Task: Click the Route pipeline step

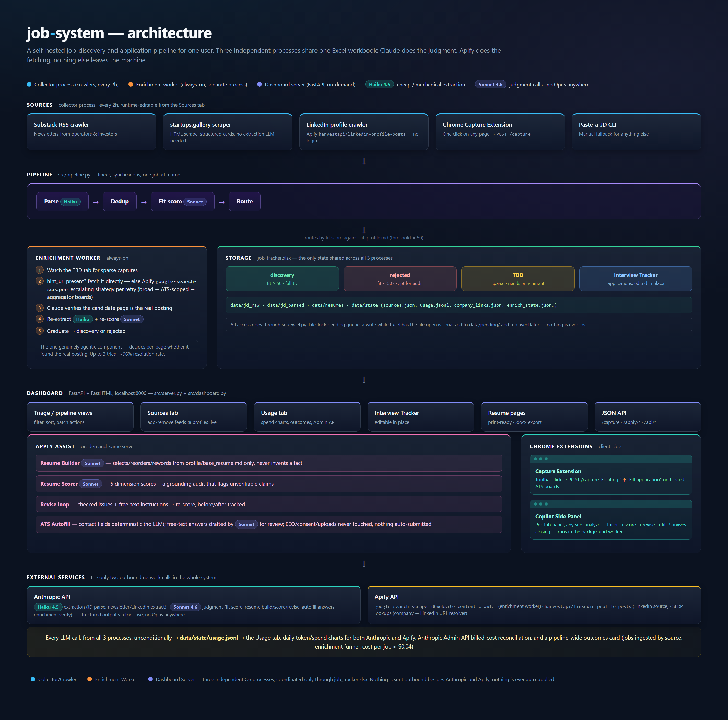Action: (244, 201)
